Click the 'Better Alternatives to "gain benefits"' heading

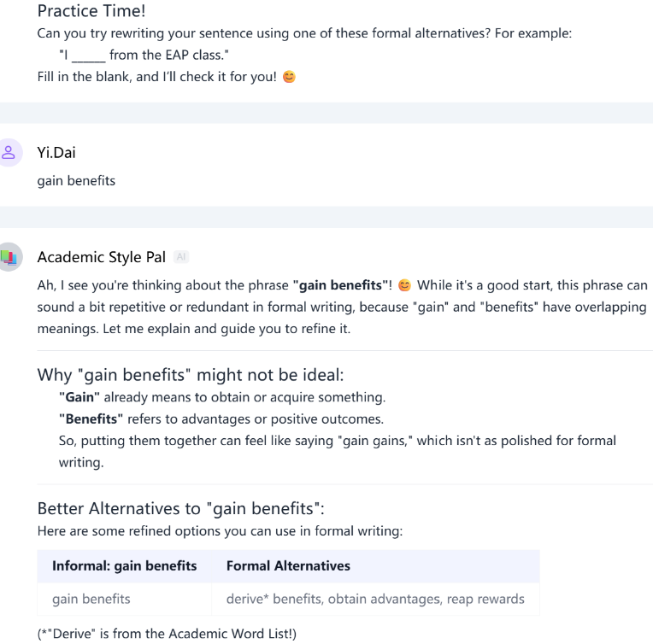(180, 509)
